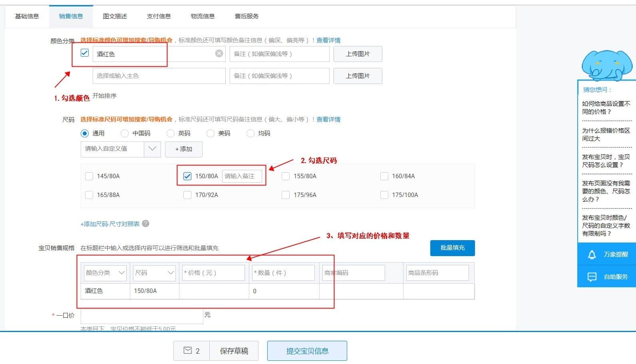636x364 pixels.
Task: Switch to the 物流信息 tab
Action: (203, 16)
